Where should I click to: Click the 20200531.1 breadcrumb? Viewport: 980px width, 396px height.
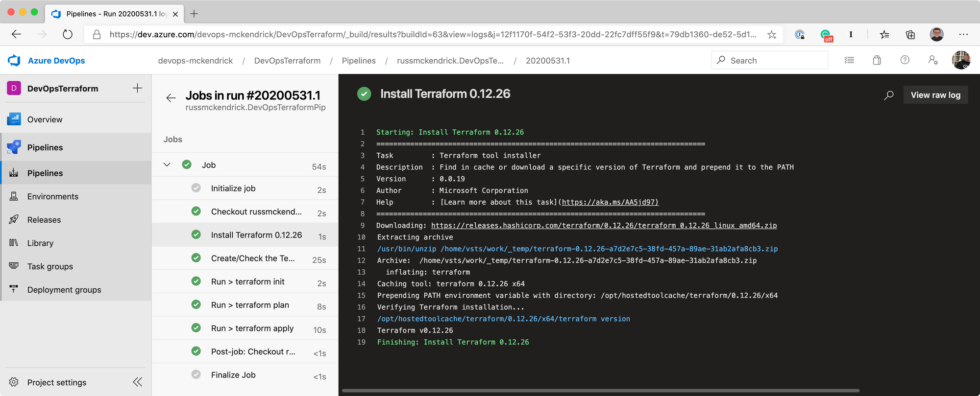[548, 61]
